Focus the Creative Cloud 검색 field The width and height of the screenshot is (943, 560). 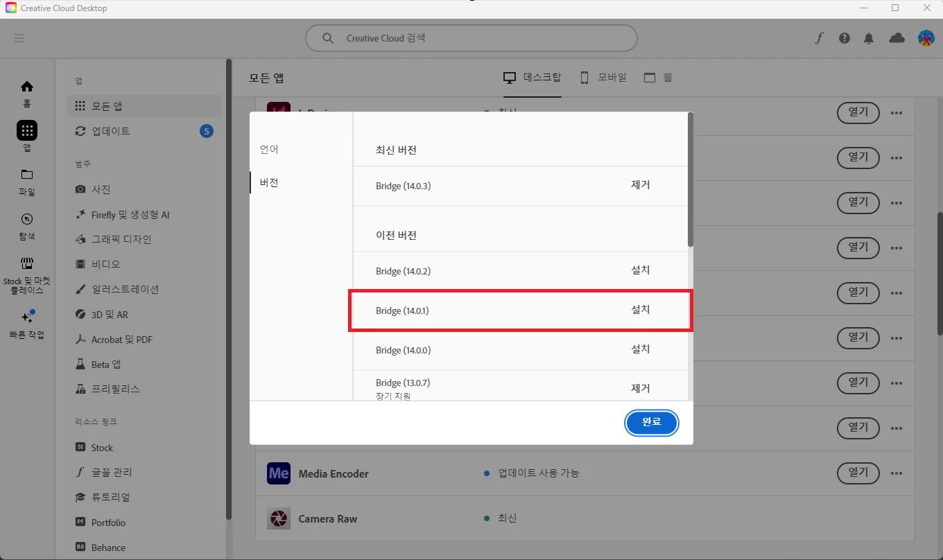471,38
